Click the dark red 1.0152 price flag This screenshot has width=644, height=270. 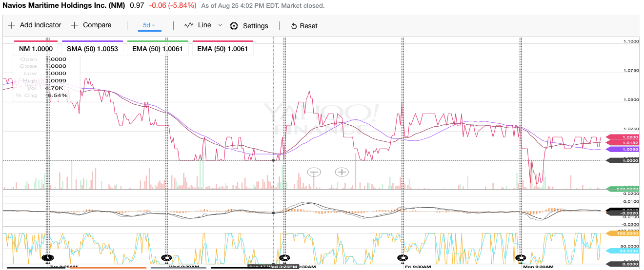(622, 143)
